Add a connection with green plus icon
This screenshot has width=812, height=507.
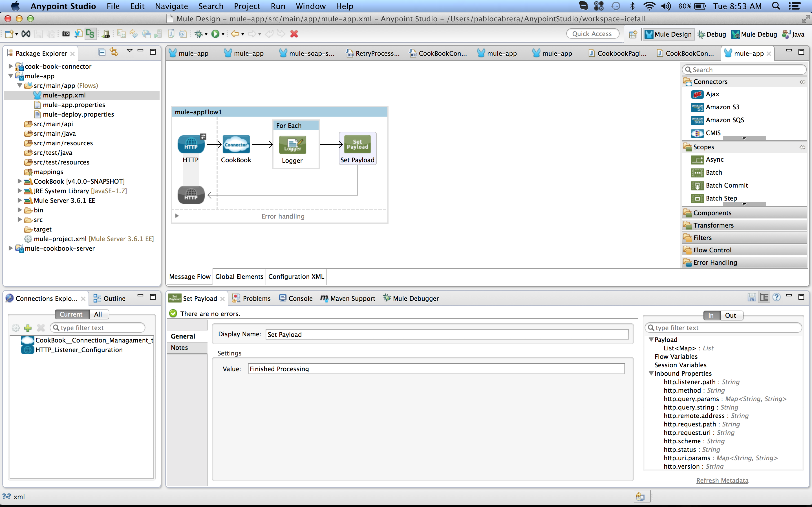click(x=28, y=328)
